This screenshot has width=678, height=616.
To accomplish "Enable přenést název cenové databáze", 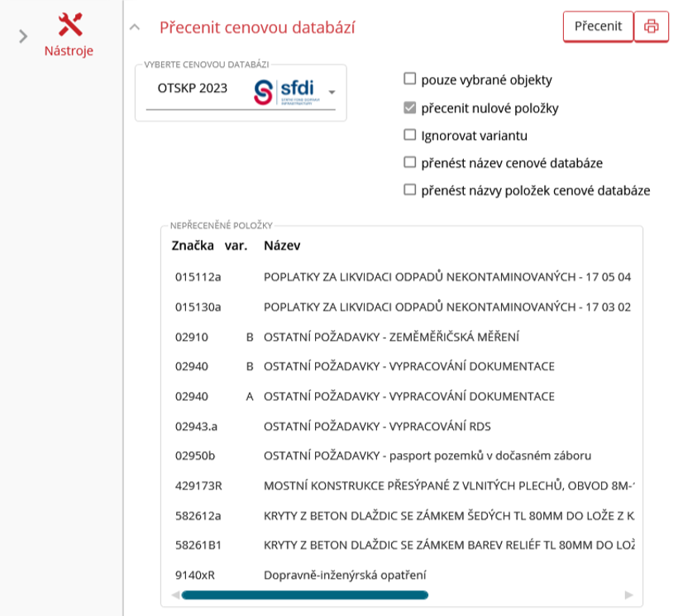I will click(x=409, y=162).
